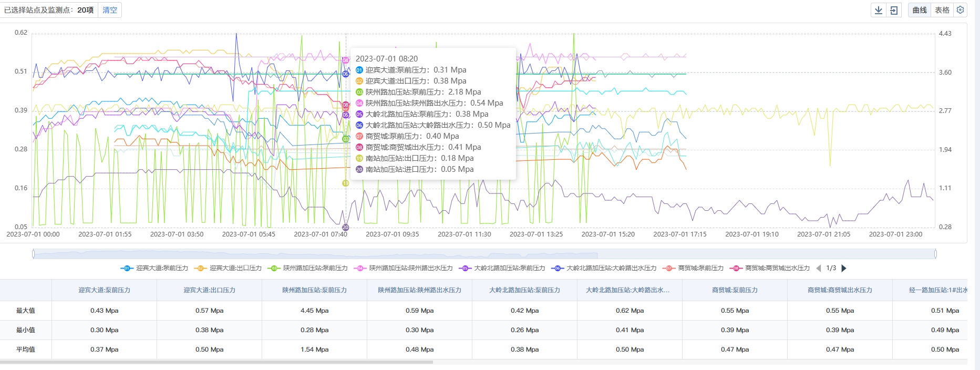Click 大岭北路加压站:泵前压力 table column header

[x=524, y=290]
